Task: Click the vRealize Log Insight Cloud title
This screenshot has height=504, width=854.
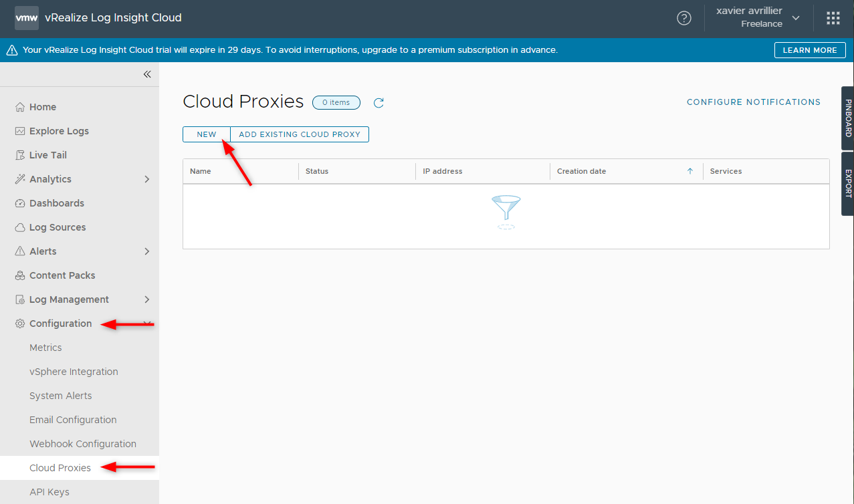Action: (113, 18)
